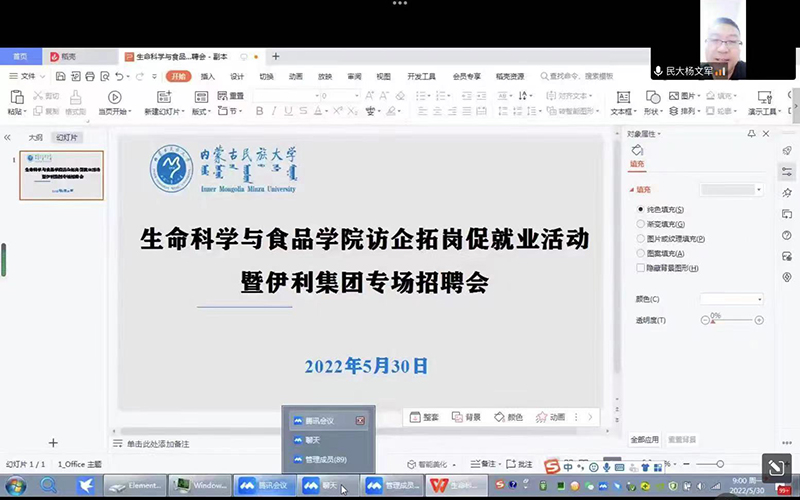Toggle Underline formatting button
800x500 pixels.
288,111
